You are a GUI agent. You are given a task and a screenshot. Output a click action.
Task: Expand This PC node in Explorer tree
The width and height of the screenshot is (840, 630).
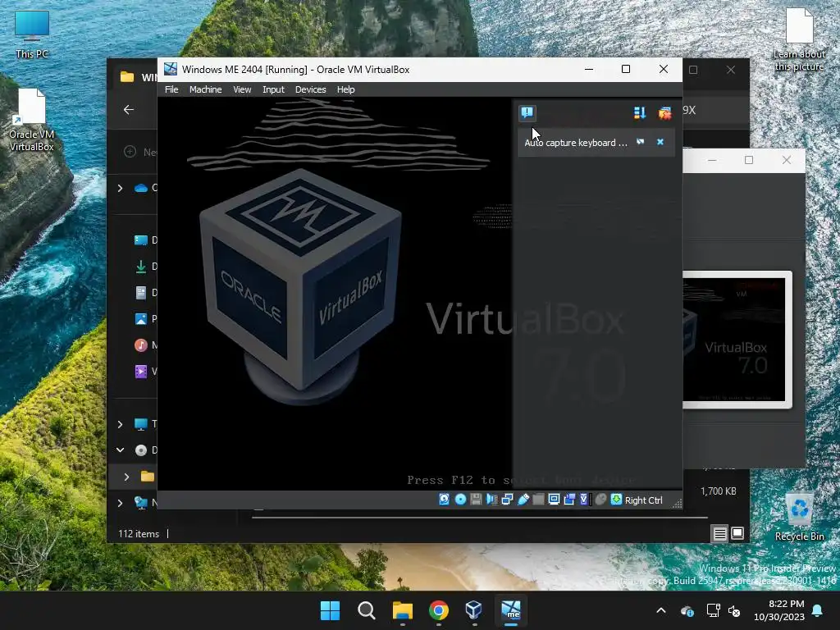(120, 424)
